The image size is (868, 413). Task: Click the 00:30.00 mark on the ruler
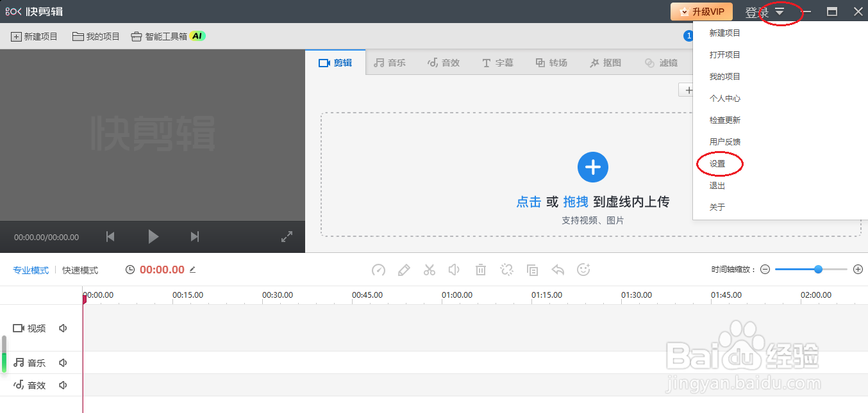point(278,295)
